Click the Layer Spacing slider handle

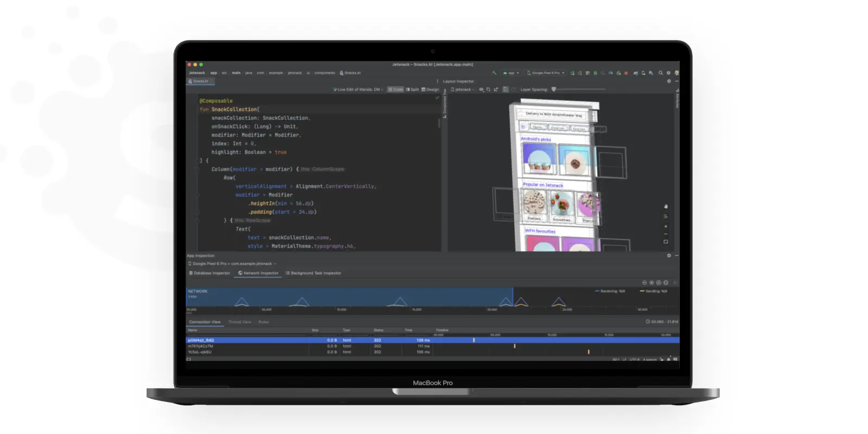pos(553,90)
